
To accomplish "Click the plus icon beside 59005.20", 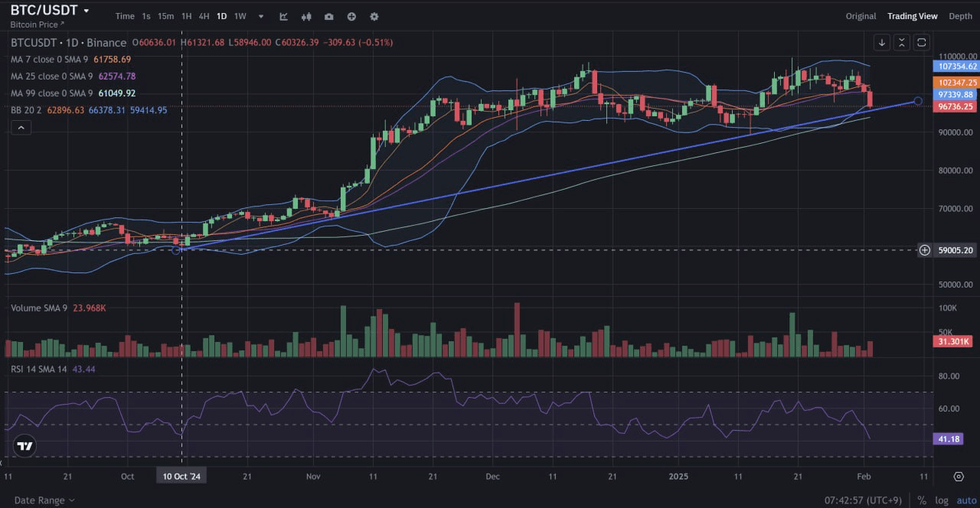I will 925,250.
